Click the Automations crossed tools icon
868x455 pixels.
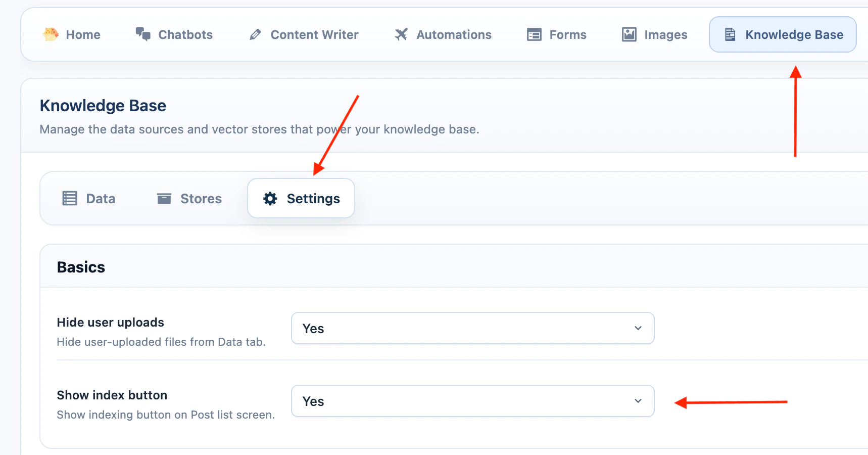tap(401, 34)
